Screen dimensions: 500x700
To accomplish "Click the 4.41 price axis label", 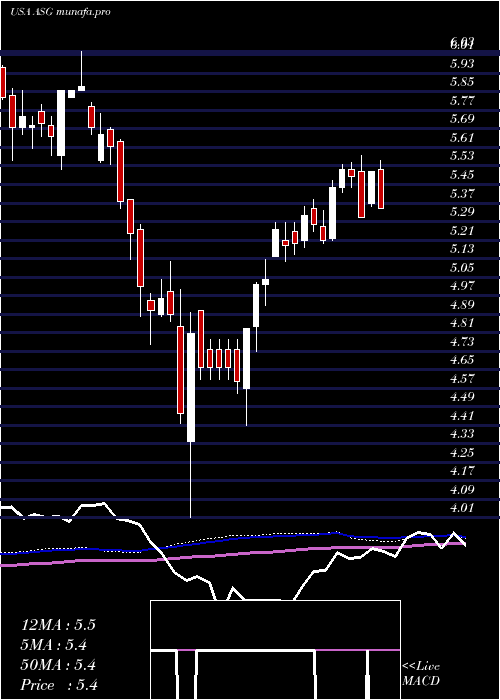I will [x=462, y=415].
